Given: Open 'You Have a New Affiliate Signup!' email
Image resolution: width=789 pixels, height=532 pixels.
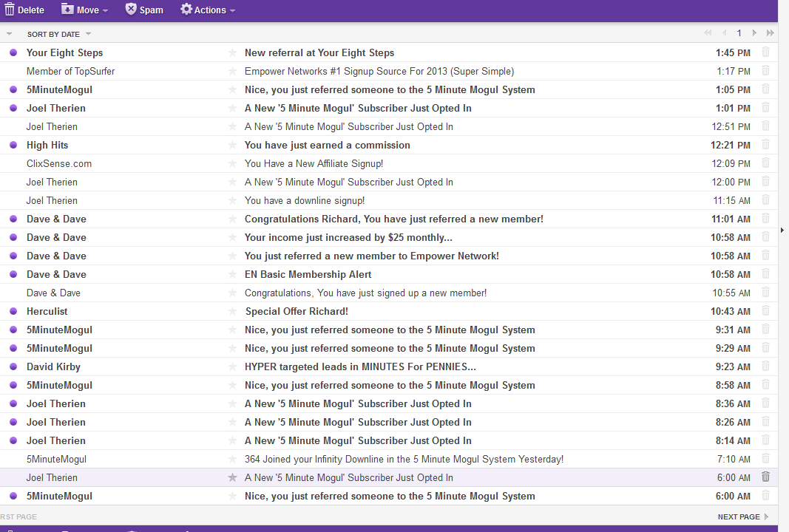Looking at the screenshot, I should [314, 163].
